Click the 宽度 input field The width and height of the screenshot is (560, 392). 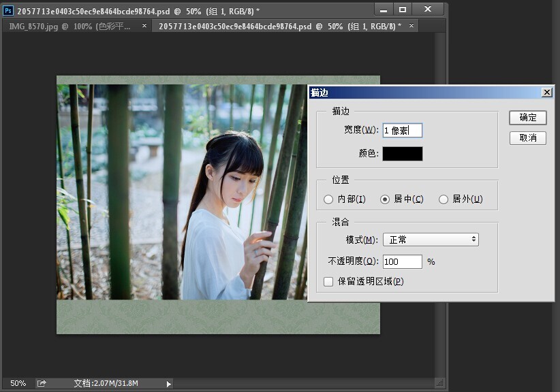click(402, 131)
